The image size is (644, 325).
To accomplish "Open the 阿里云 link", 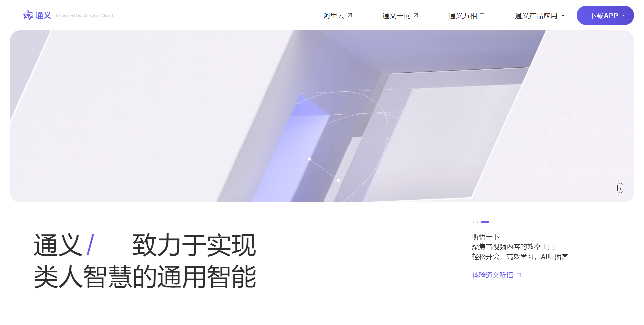I will tap(337, 16).
